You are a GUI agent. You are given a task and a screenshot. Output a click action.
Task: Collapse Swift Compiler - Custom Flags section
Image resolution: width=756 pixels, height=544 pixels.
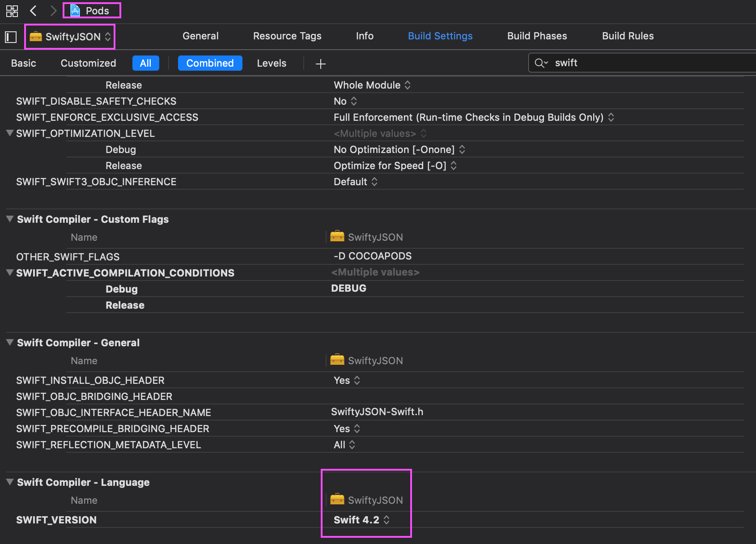tap(9, 219)
